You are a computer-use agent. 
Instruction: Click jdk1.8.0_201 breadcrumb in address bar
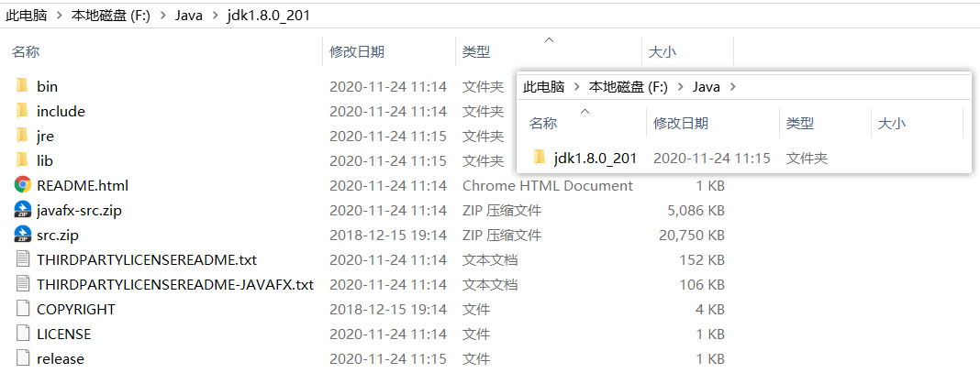pyautogui.click(x=268, y=16)
